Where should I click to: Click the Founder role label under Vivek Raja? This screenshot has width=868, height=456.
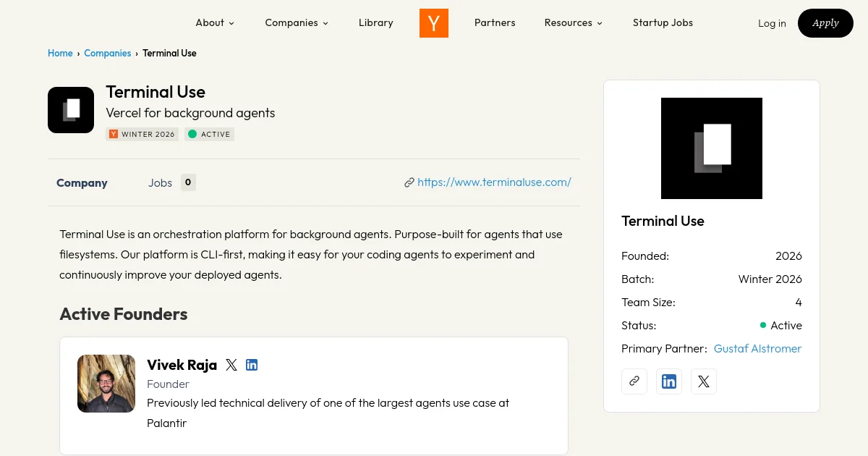[168, 384]
